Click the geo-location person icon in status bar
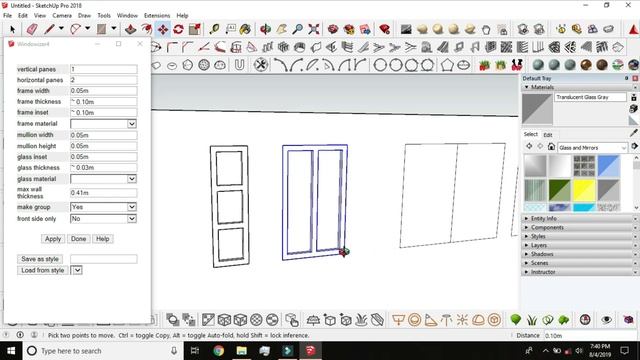The height and width of the screenshot is (360, 640). click(34, 335)
